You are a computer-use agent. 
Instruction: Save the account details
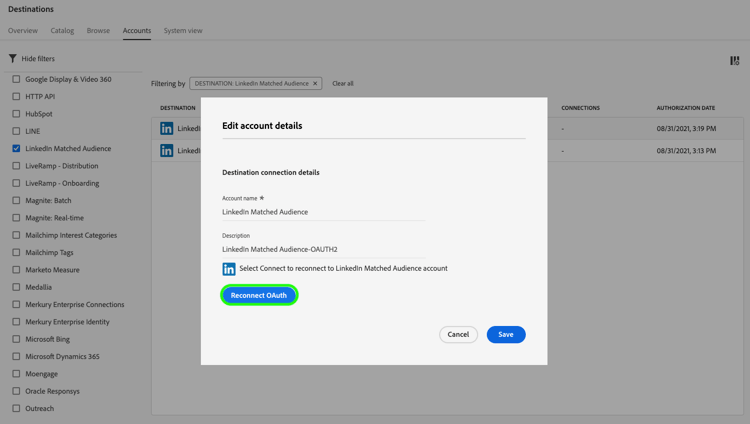(506, 335)
